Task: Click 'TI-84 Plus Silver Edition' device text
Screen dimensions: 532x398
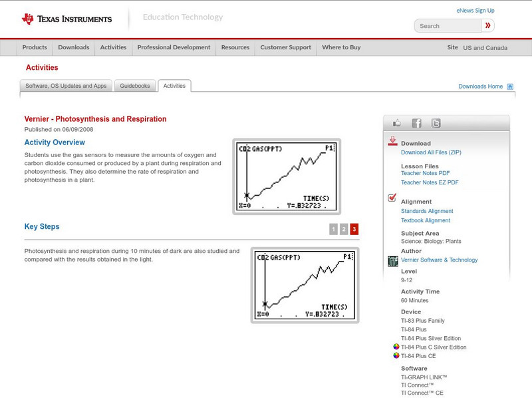Action: click(x=431, y=338)
